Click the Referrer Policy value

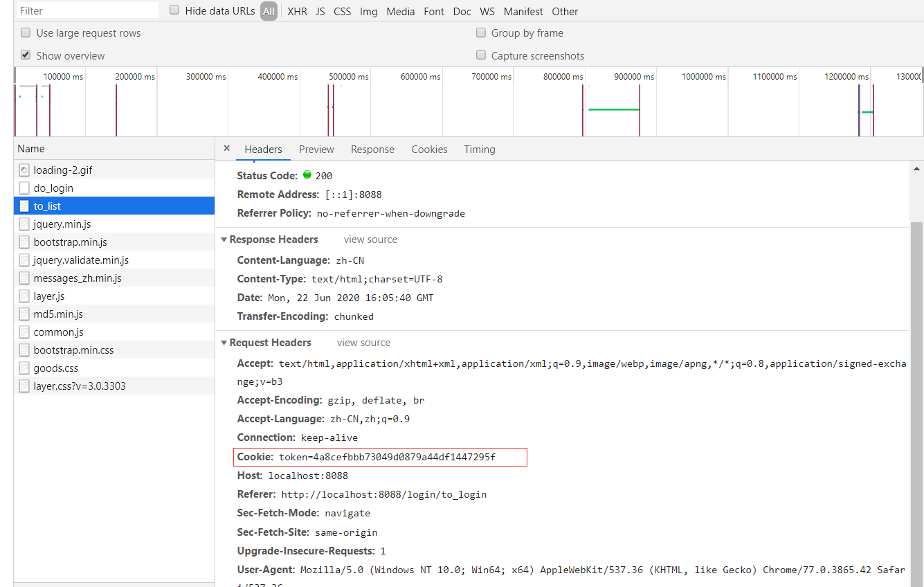point(391,214)
